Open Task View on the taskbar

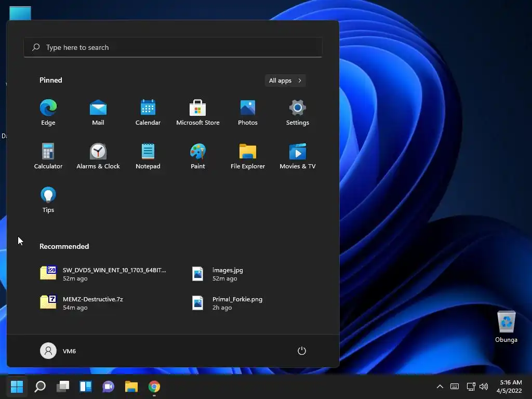[63, 387]
